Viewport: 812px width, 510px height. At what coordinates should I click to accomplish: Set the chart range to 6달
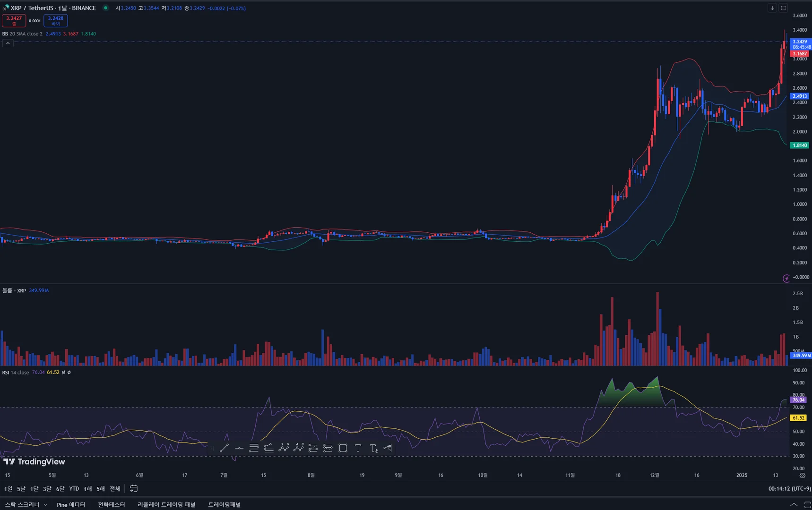[x=60, y=489]
